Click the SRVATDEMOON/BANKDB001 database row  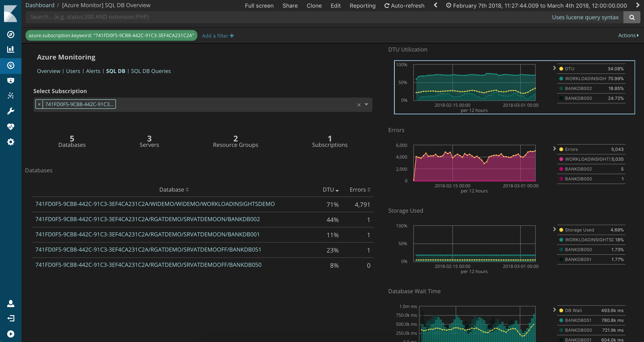click(x=203, y=235)
